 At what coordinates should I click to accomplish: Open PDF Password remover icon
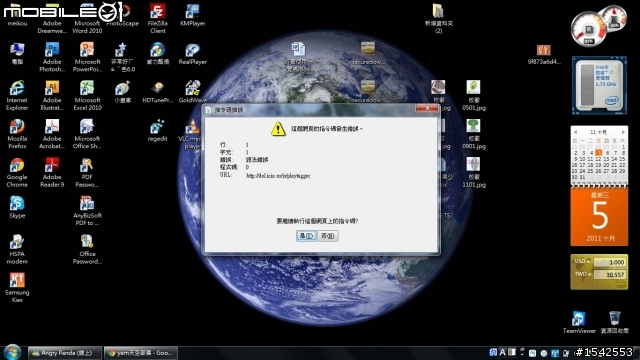(x=87, y=172)
